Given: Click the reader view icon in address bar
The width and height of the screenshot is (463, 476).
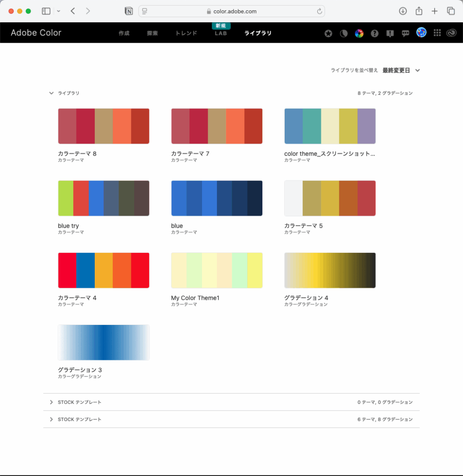Looking at the screenshot, I should pos(144,11).
